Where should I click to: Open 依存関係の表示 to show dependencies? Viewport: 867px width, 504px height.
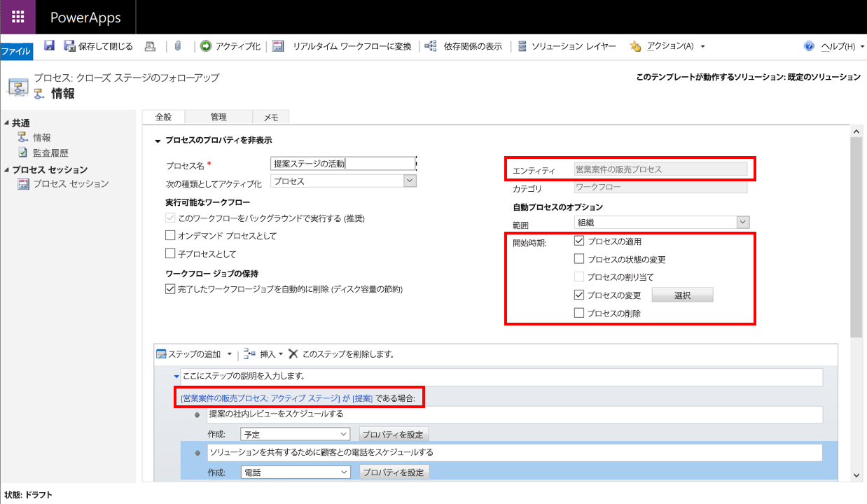[x=473, y=46]
